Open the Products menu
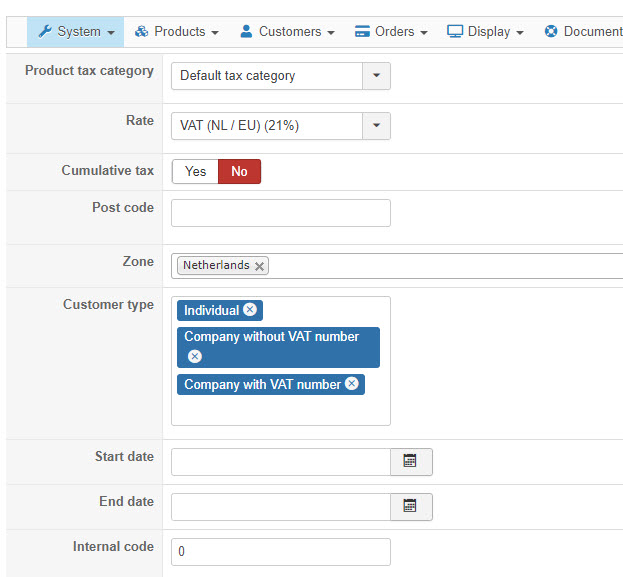This screenshot has width=623, height=577. [176, 31]
